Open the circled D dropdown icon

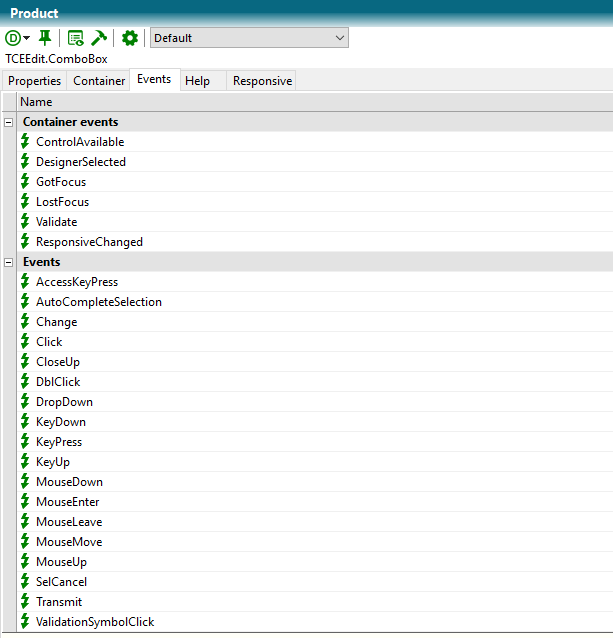(x=17, y=38)
